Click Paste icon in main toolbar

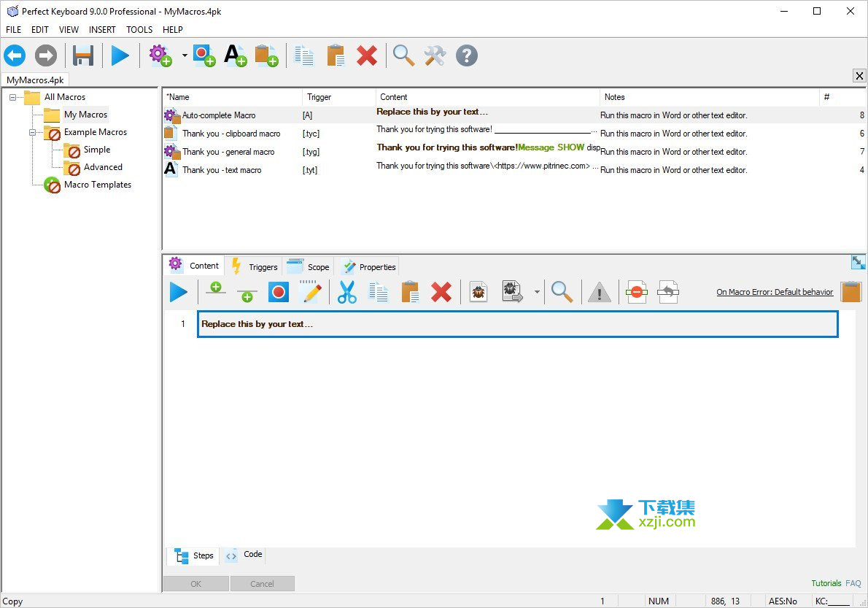pyautogui.click(x=336, y=55)
